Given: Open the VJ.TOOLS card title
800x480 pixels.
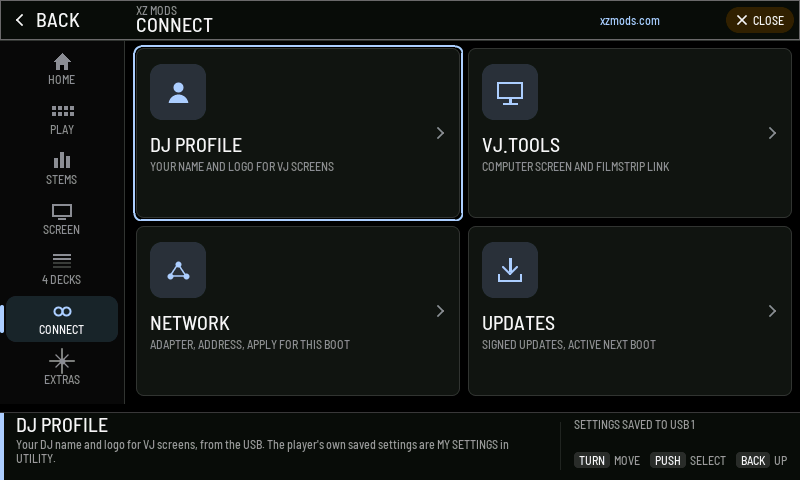Looking at the screenshot, I should (521, 145).
